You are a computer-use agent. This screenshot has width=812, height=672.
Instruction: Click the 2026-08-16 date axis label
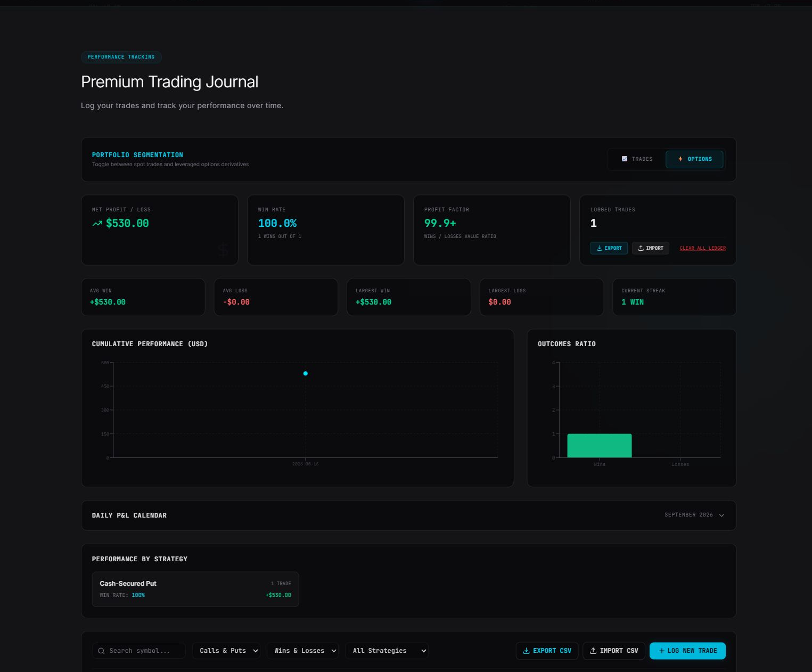306,464
